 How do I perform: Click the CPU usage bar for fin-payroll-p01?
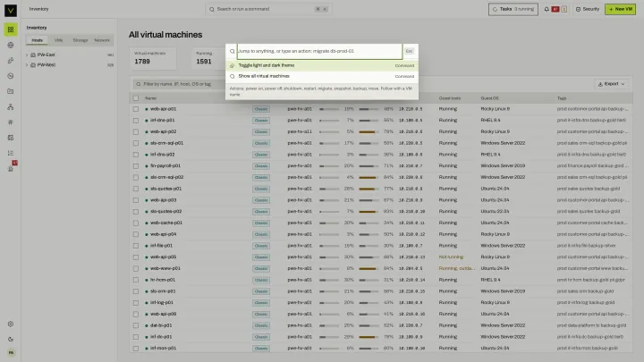click(329, 166)
